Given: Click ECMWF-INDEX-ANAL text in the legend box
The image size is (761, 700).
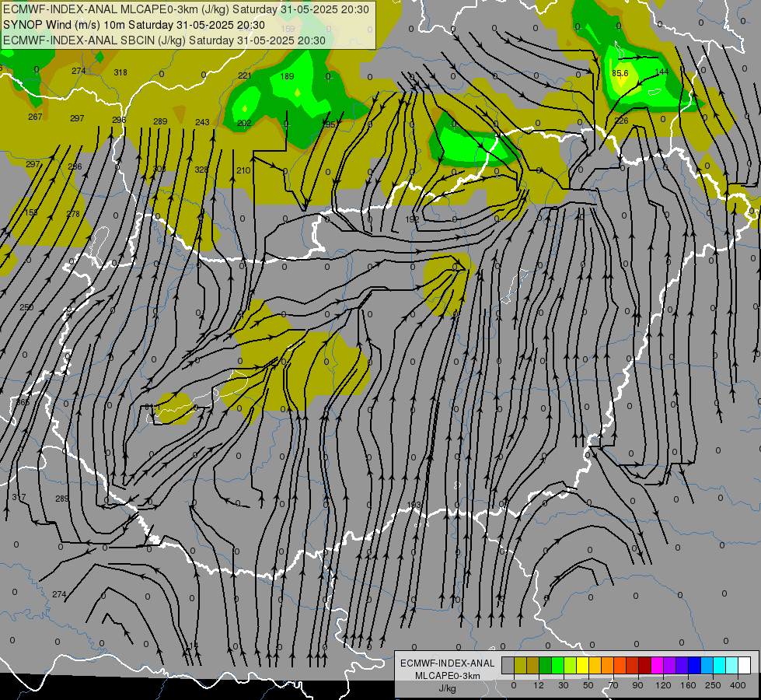Looking at the screenshot, I should [448, 663].
